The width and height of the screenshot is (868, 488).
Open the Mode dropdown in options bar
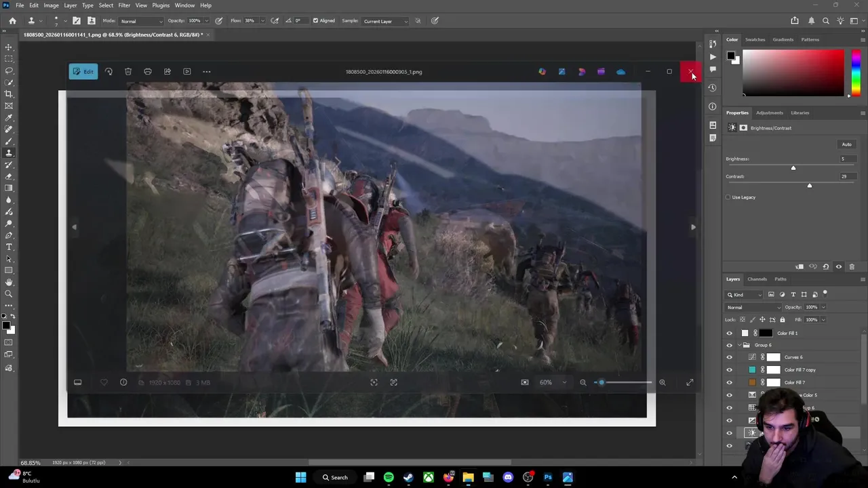140,21
